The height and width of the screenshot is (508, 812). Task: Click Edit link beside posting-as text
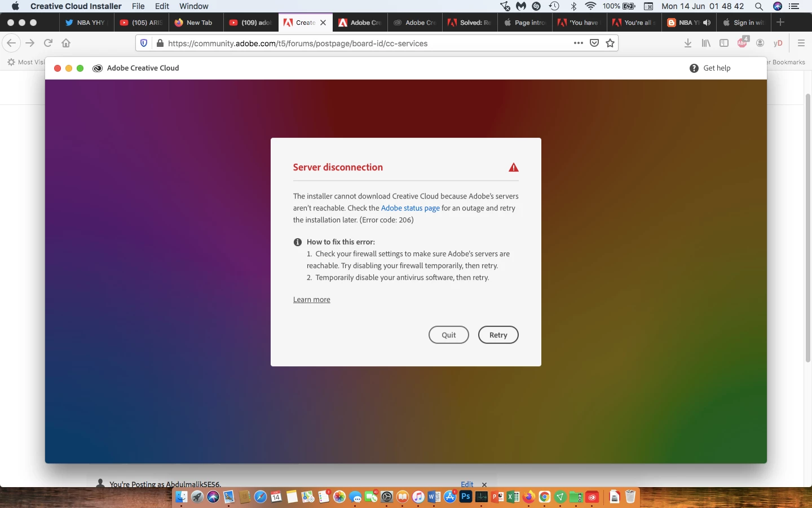tap(467, 484)
